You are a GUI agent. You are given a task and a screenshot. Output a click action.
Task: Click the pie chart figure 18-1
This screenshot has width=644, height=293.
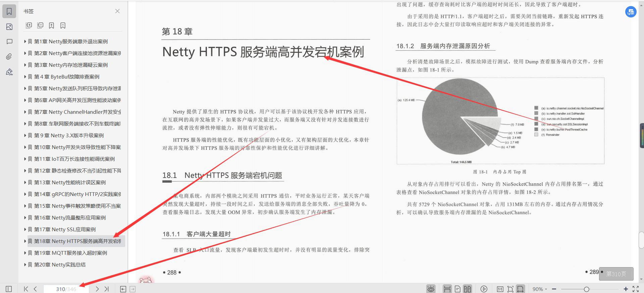click(x=500, y=121)
